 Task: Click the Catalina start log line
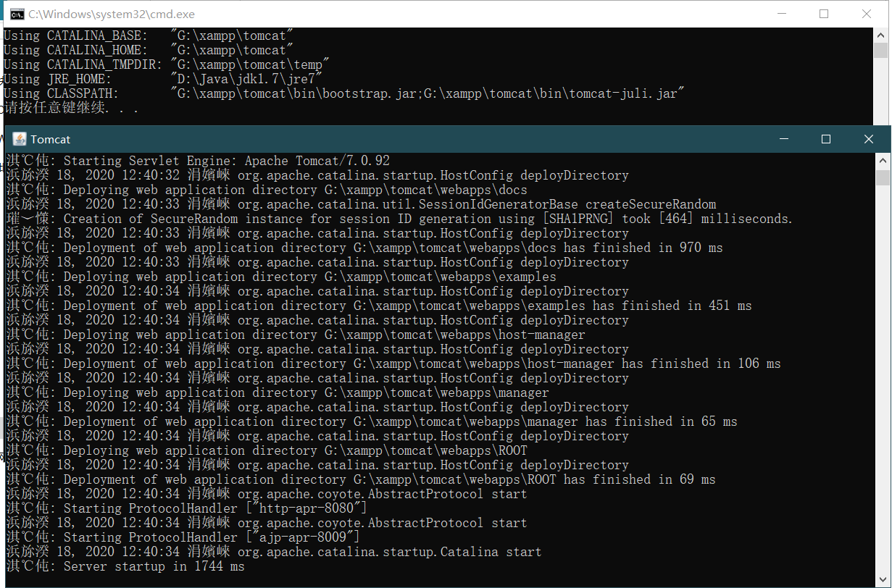click(x=274, y=552)
